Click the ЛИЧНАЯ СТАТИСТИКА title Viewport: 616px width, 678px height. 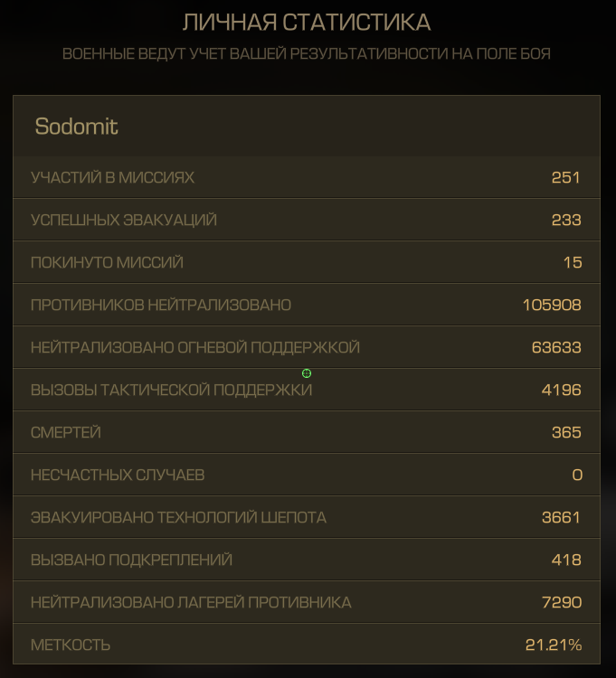point(307,23)
